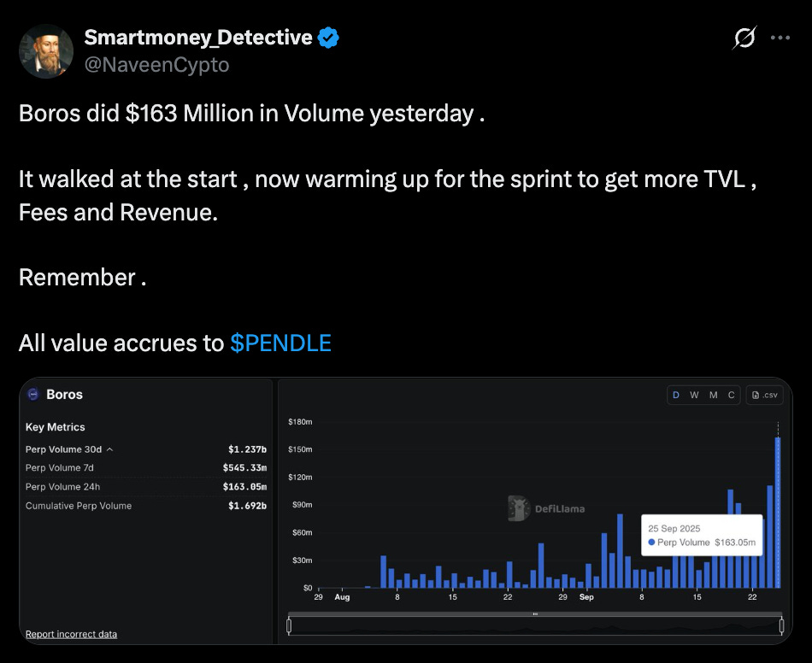Click the $545.33m value
This screenshot has height=663, width=812.
(244, 468)
